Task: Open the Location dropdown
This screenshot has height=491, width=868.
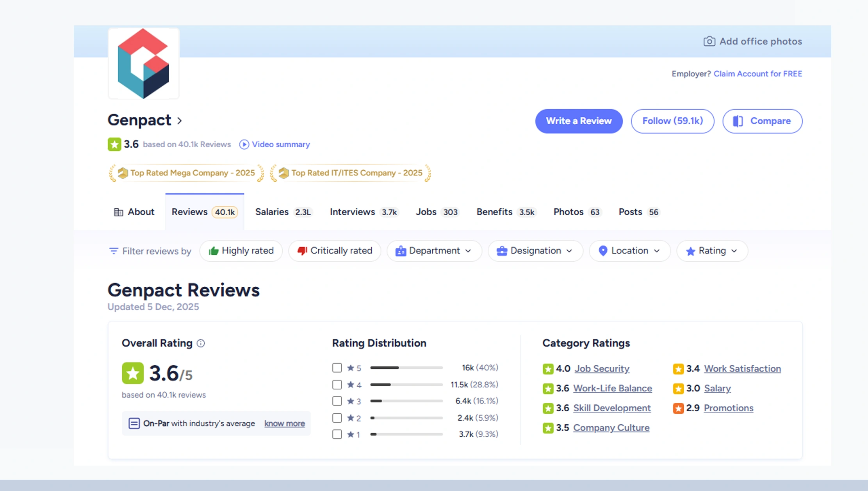Action: tap(629, 251)
